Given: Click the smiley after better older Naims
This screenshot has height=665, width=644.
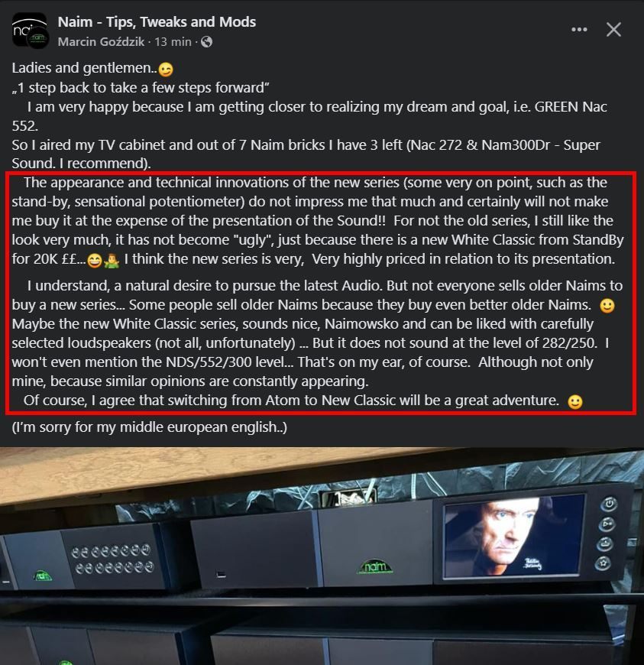Looking at the screenshot, I should pos(607,306).
